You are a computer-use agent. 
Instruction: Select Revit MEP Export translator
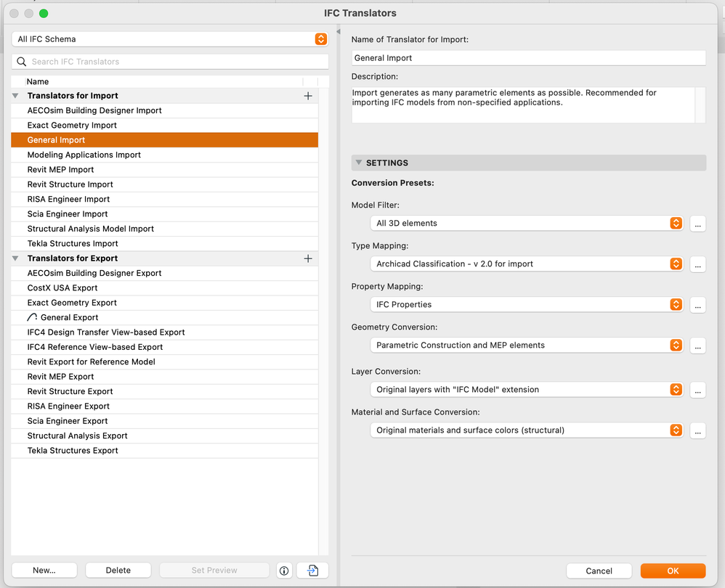coord(165,377)
